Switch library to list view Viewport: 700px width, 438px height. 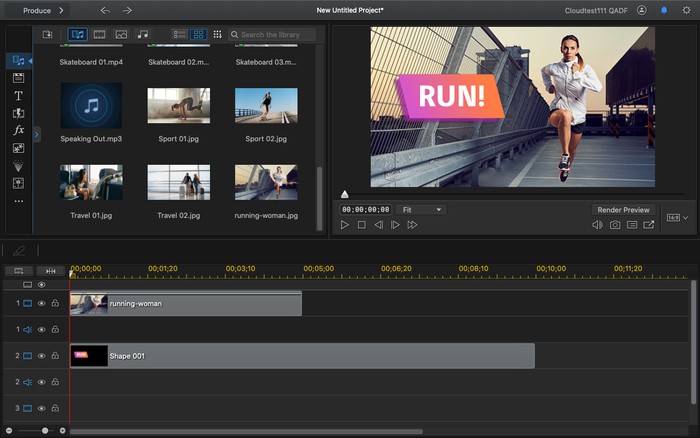[x=179, y=34]
